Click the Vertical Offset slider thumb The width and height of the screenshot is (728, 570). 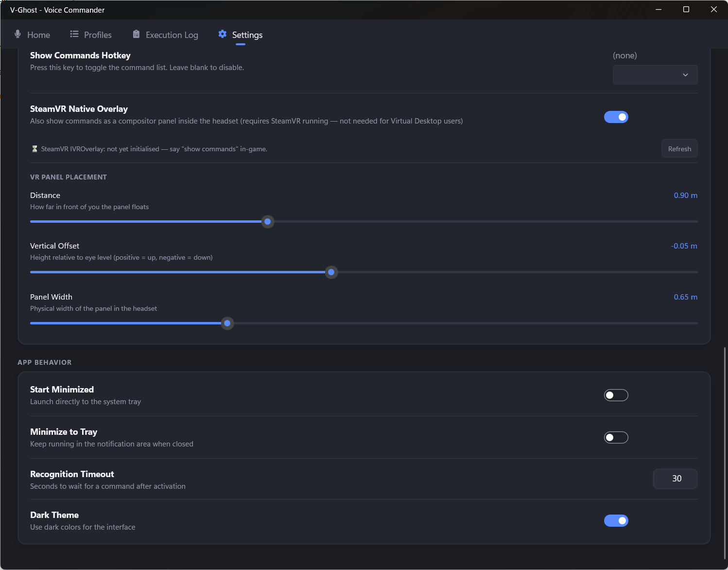pos(331,272)
